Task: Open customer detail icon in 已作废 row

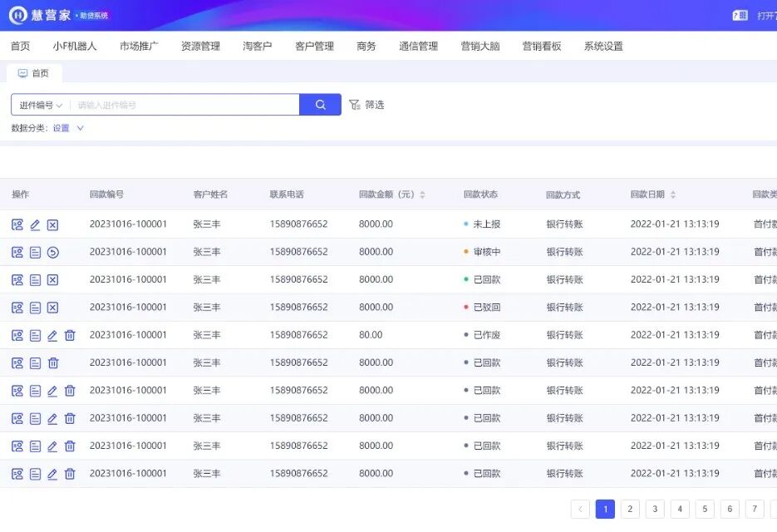Action: pos(17,336)
